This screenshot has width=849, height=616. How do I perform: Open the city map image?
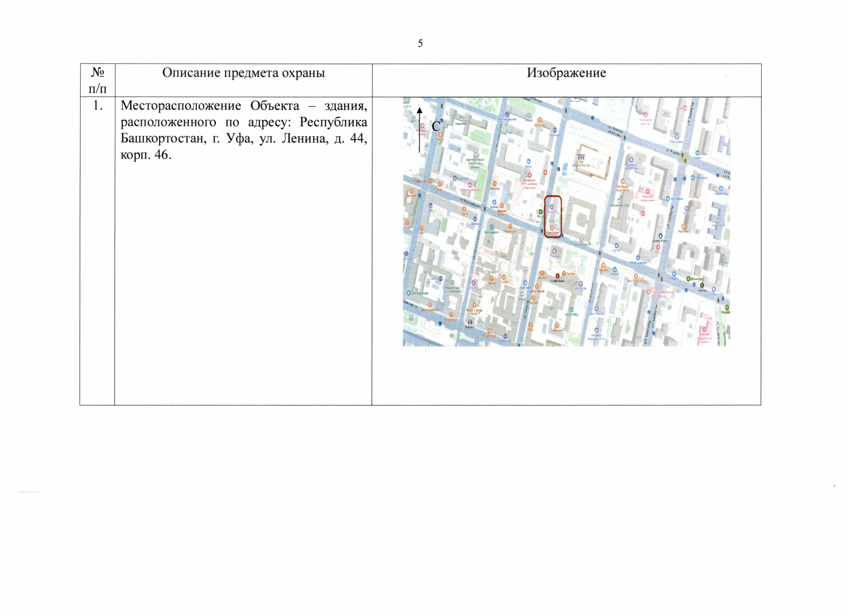click(x=567, y=222)
